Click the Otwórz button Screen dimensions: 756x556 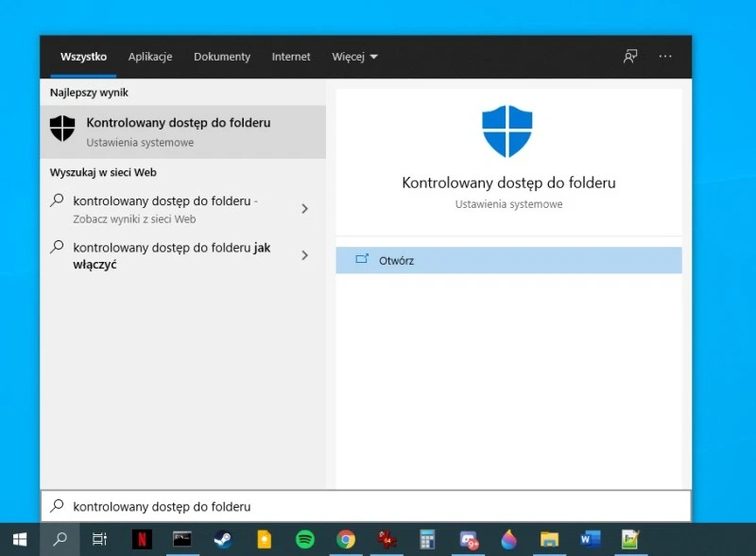(x=508, y=260)
